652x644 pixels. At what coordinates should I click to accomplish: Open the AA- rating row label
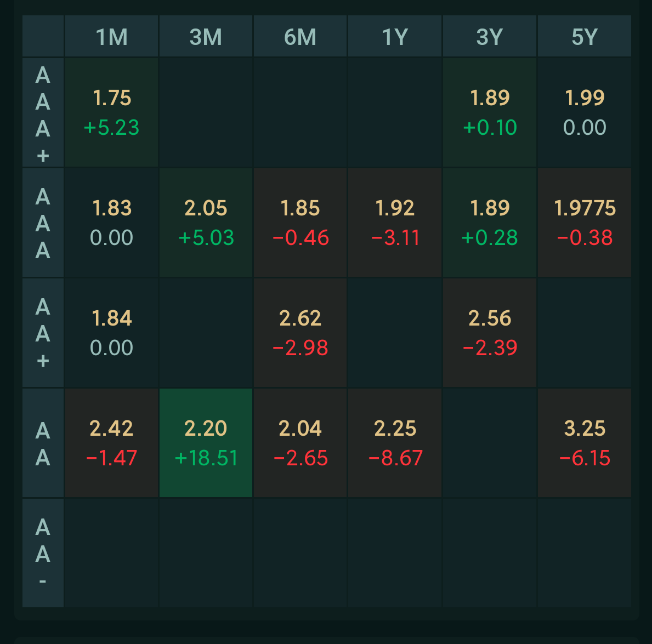click(43, 553)
